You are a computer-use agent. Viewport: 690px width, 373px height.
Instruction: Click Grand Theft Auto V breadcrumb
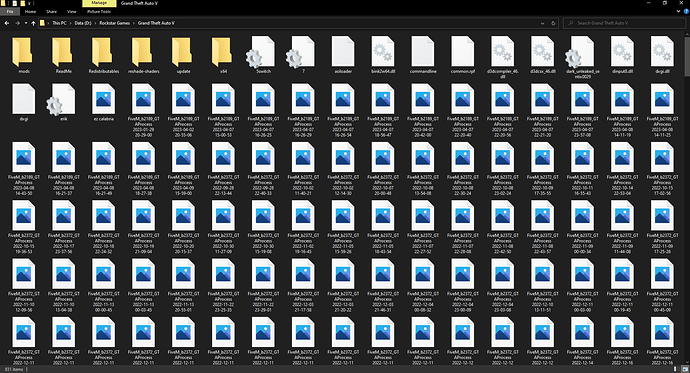(x=156, y=23)
